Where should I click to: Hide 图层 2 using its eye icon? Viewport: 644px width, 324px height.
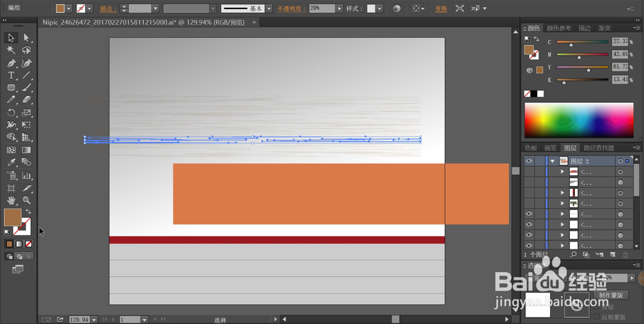click(x=529, y=161)
